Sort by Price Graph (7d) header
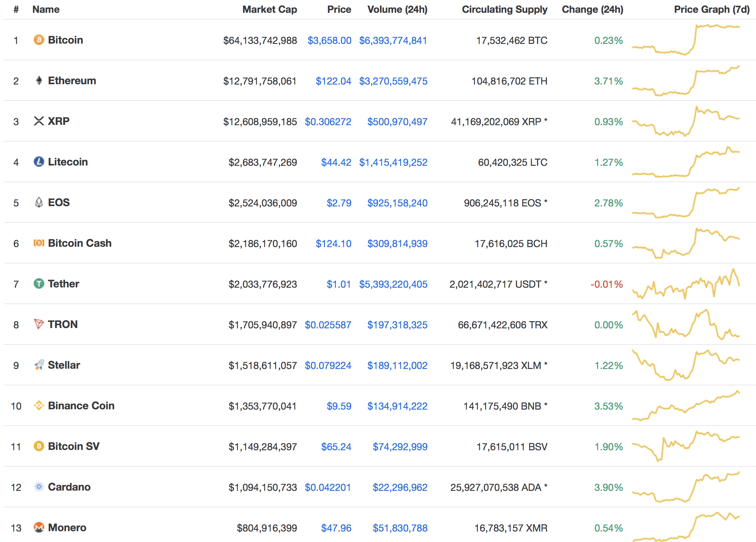This screenshot has height=542, width=756. 712,9
